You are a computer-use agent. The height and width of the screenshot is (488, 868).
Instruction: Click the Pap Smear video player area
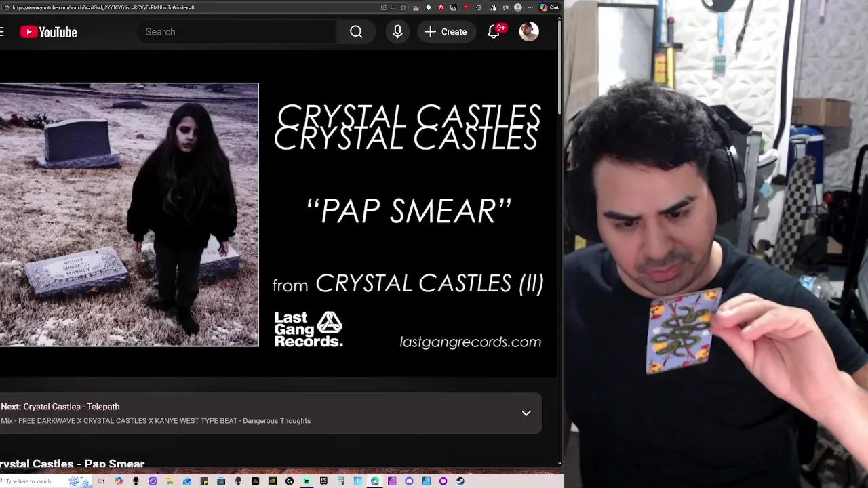[x=278, y=214]
